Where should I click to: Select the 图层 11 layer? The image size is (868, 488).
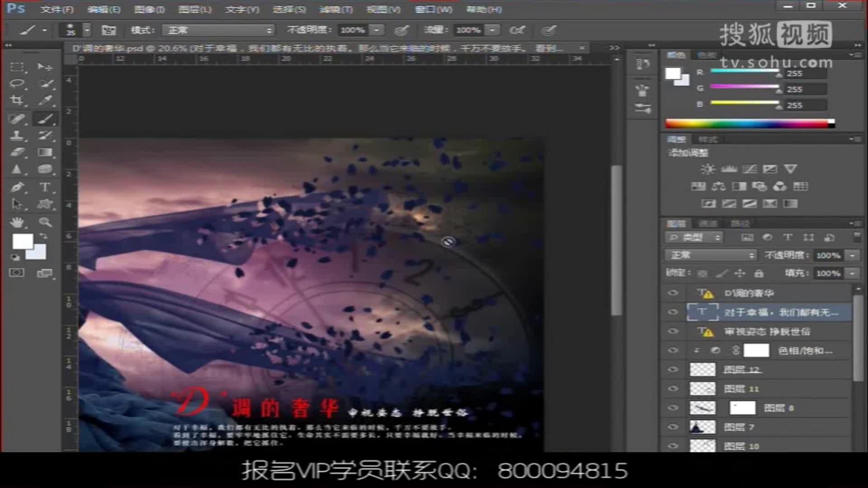tap(769, 389)
